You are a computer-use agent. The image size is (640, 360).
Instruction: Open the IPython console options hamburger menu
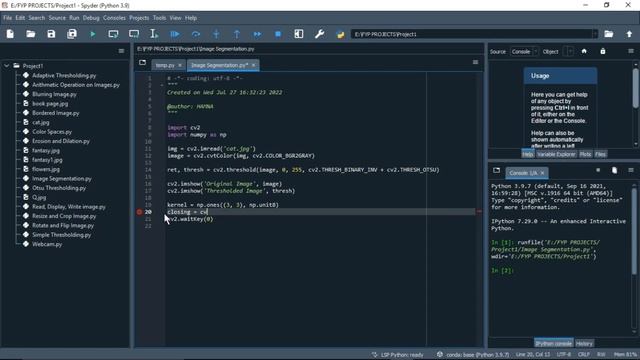631,171
